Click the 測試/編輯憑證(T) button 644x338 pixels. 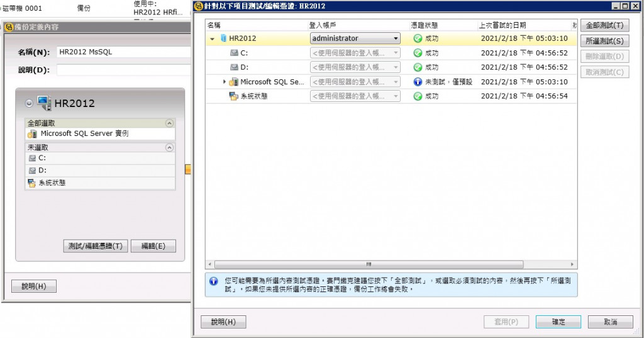point(96,246)
